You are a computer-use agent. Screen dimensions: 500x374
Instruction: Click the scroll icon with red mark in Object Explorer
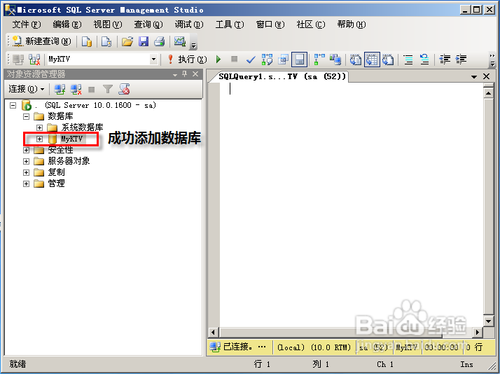point(124,89)
